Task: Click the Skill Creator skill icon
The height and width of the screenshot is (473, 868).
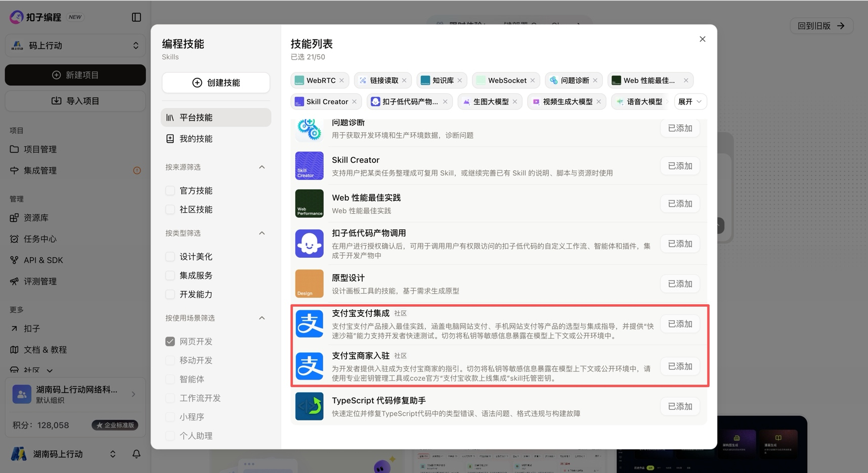Action: 309,166
